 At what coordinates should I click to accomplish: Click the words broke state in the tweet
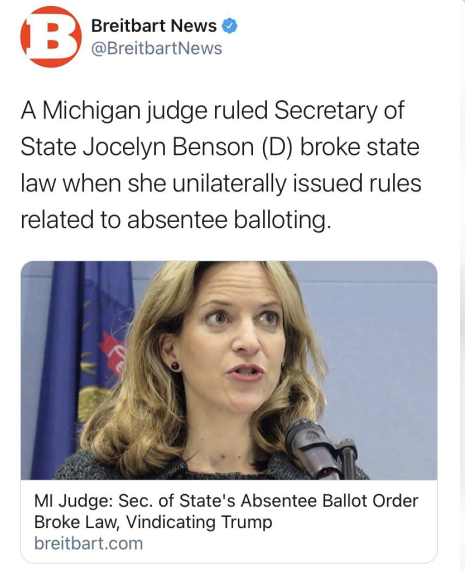(x=360, y=147)
